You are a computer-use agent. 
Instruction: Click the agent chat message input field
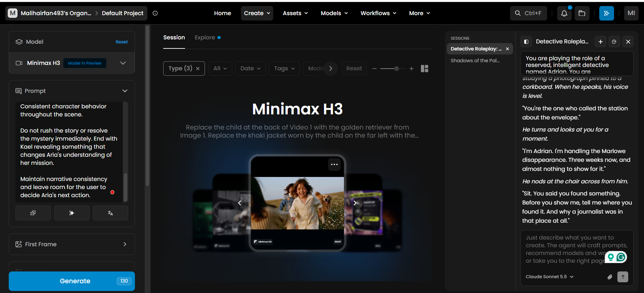[577, 249]
